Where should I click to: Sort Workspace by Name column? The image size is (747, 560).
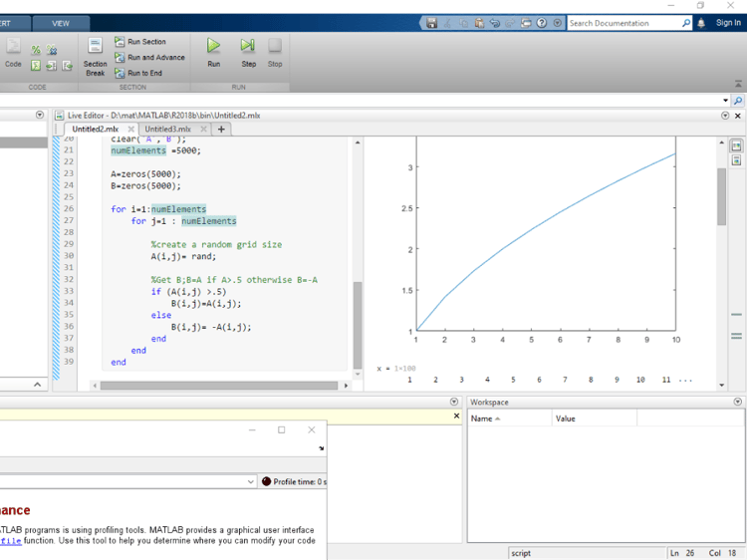tap(510, 419)
